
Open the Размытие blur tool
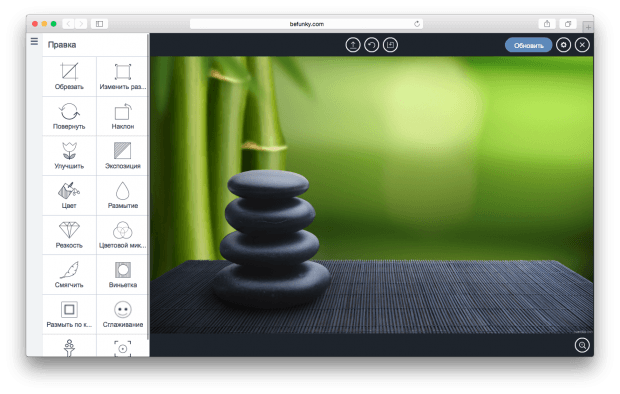tap(123, 195)
